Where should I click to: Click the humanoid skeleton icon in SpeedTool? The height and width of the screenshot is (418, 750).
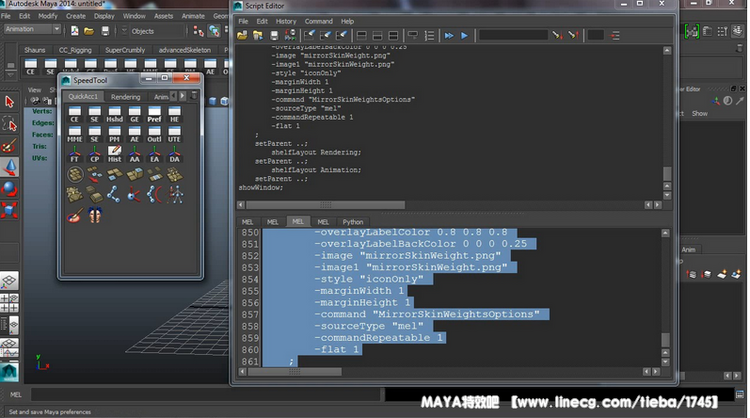(175, 195)
